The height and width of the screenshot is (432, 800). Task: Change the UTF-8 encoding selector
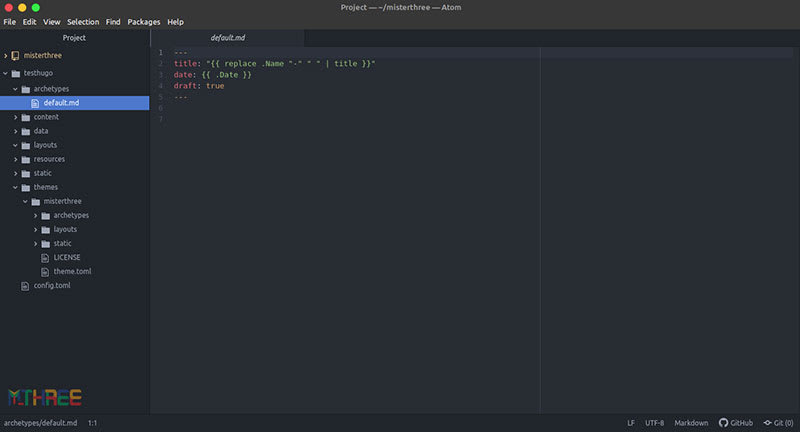coord(655,423)
